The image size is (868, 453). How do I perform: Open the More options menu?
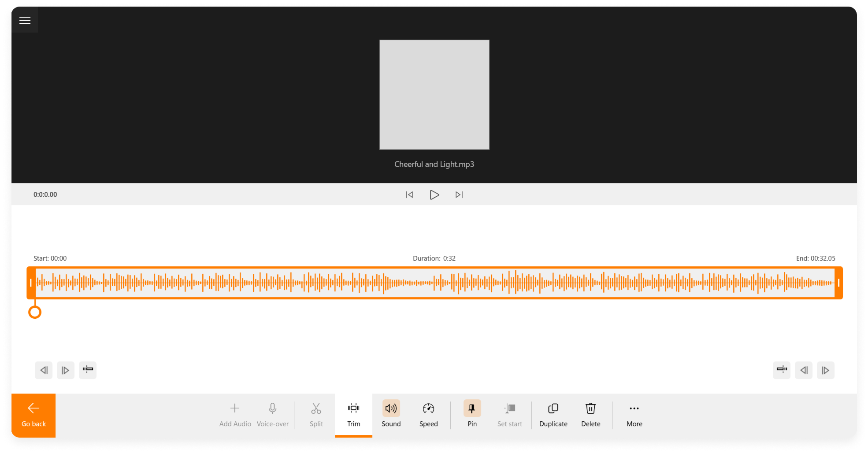[x=634, y=415]
